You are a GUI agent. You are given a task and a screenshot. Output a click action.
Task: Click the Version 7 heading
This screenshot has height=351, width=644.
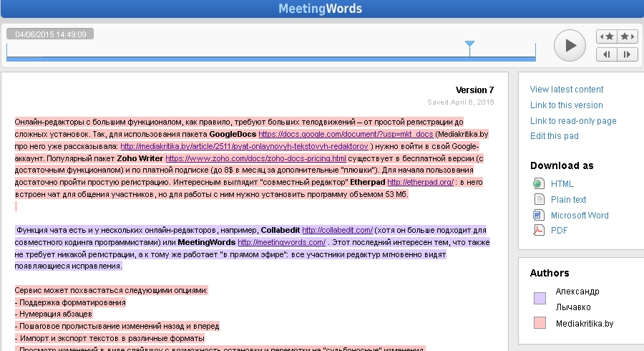coord(474,90)
